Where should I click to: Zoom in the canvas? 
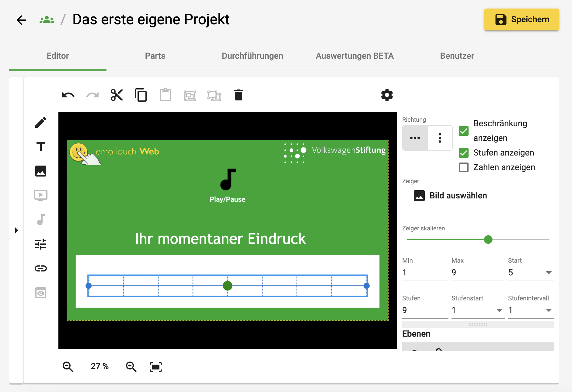[131, 367]
